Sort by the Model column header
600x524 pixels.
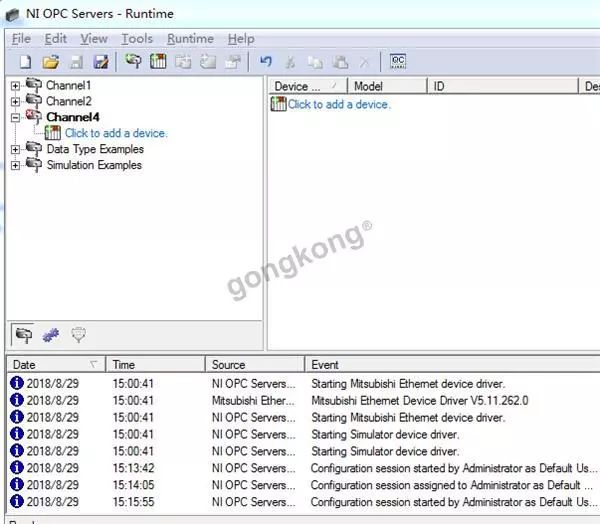pyautogui.click(x=387, y=86)
